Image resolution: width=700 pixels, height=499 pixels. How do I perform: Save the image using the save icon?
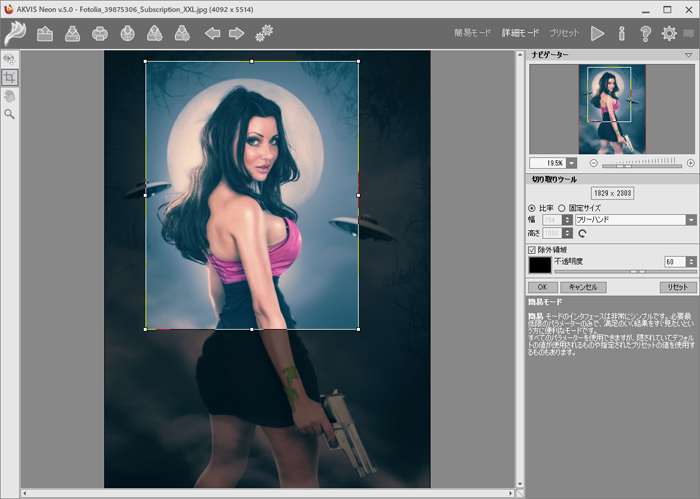click(72, 34)
